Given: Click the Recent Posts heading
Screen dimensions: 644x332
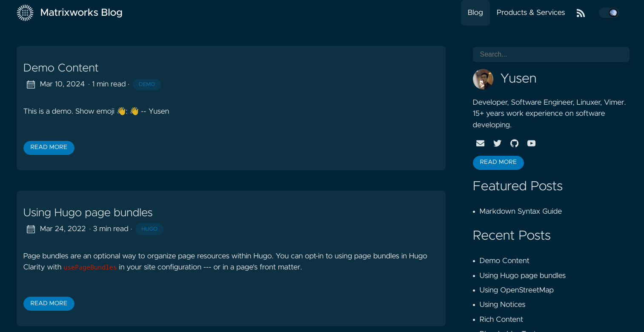Looking at the screenshot, I should pyautogui.click(x=512, y=236).
